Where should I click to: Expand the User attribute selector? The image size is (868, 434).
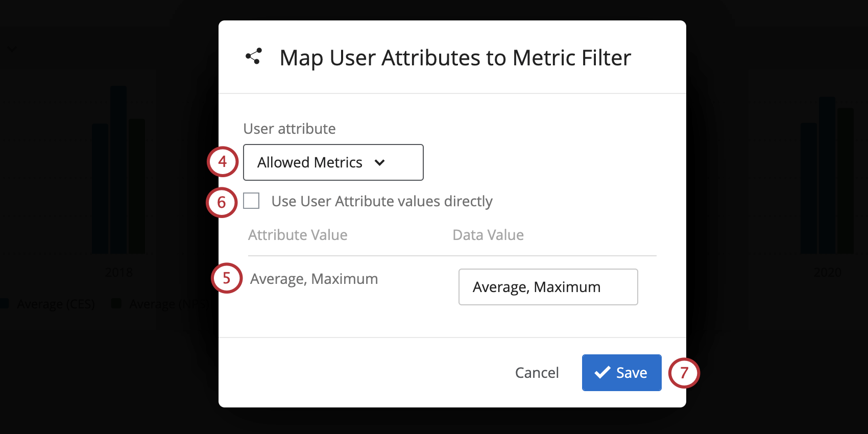click(333, 162)
